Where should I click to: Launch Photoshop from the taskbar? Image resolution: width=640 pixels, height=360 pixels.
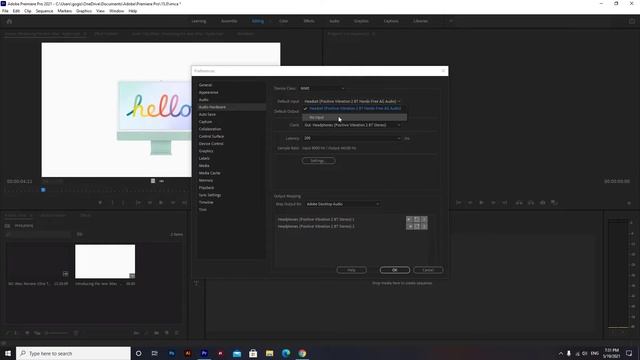[x=171, y=353]
